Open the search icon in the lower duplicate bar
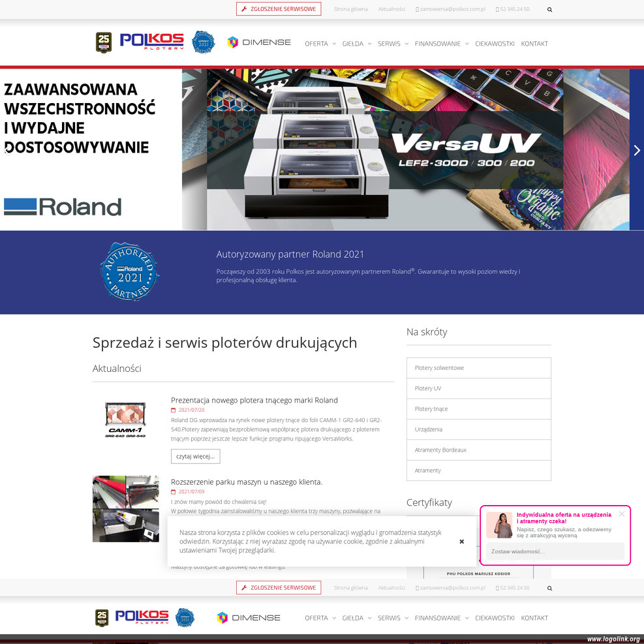Image resolution: width=644 pixels, height=644 pixels. (549, 588)
